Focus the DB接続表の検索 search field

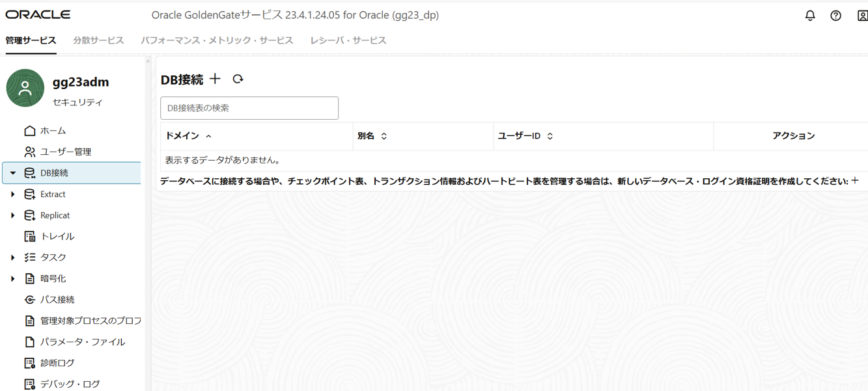tap(249, 108)
